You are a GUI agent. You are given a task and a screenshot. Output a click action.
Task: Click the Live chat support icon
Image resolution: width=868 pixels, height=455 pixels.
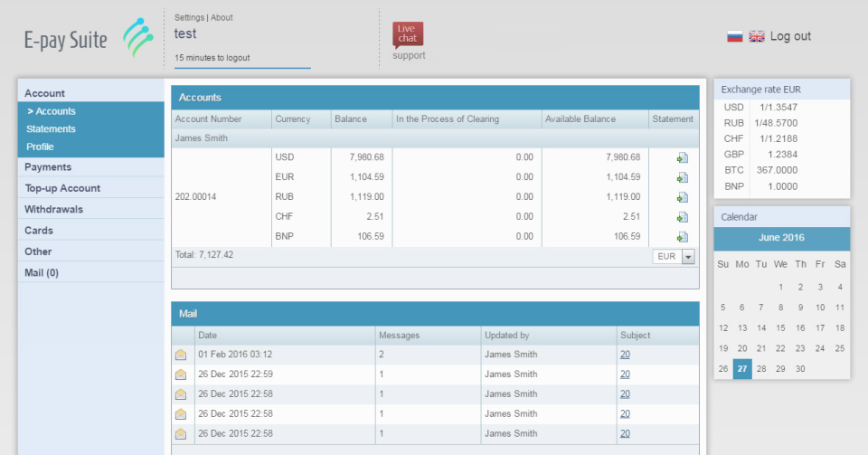pos(408,34)
